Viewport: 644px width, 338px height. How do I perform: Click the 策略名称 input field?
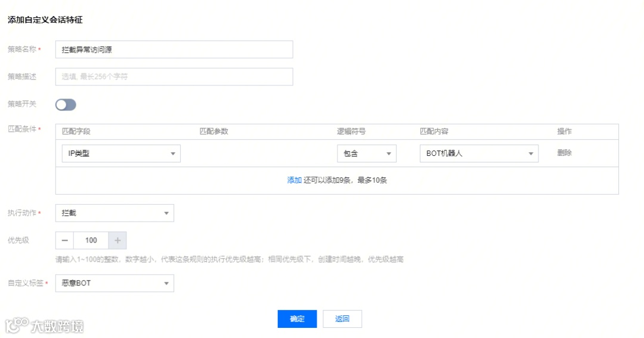point(174,50)
